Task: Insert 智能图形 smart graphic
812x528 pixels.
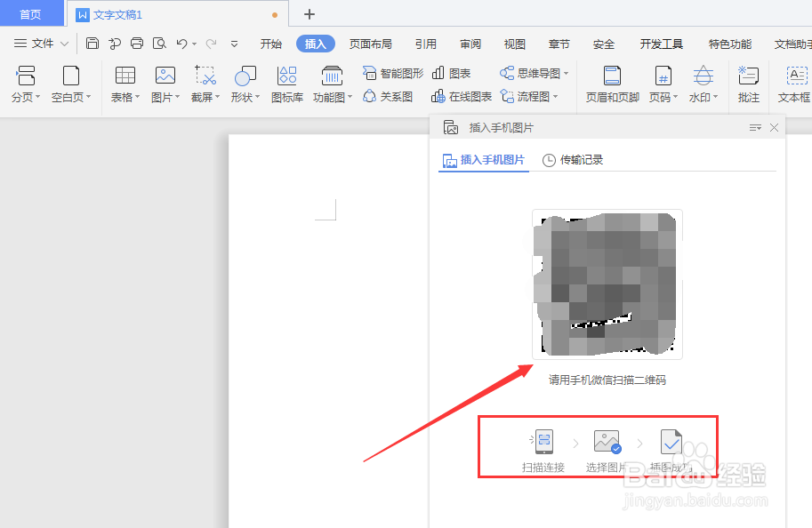Action: tap(393, 74)
